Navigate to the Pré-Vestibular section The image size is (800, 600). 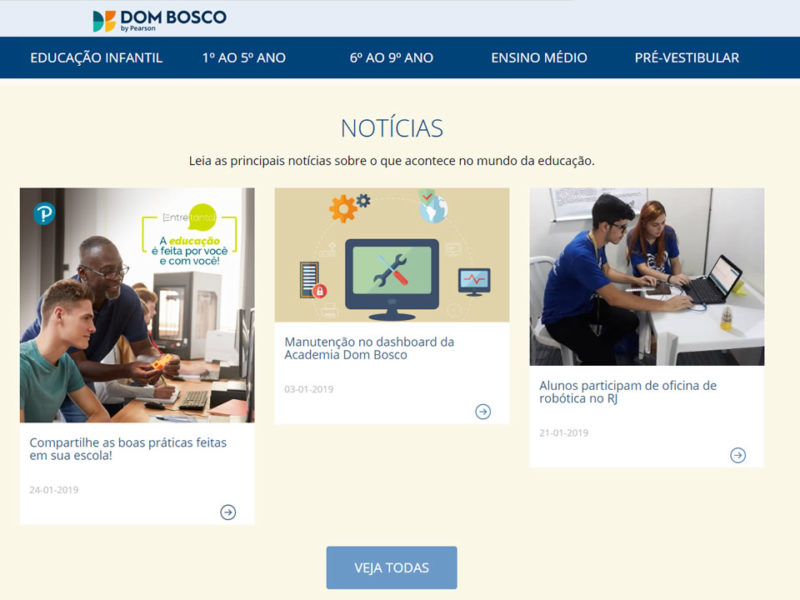click(x=687, y=58)
